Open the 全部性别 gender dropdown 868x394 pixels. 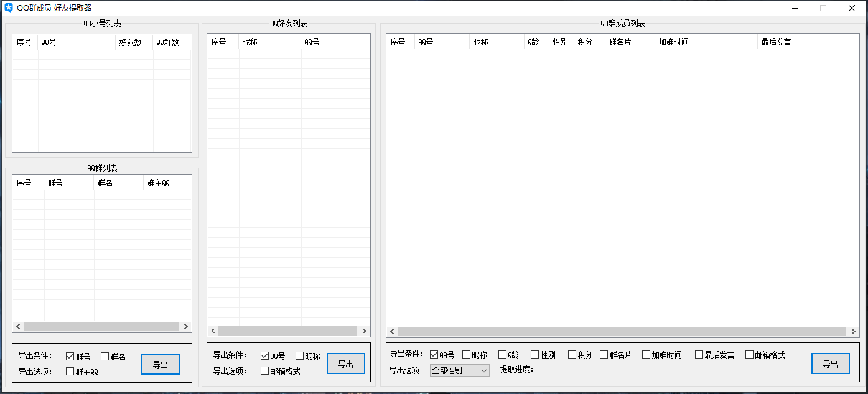[459, 370]
